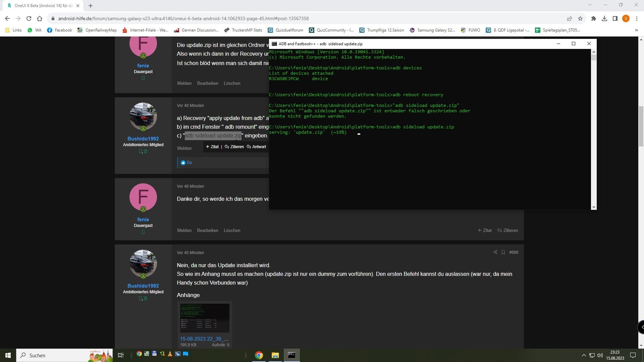This screenshot has height=362, width=644.
Task: Open Windows Task View button
Action: click(121, 355)
